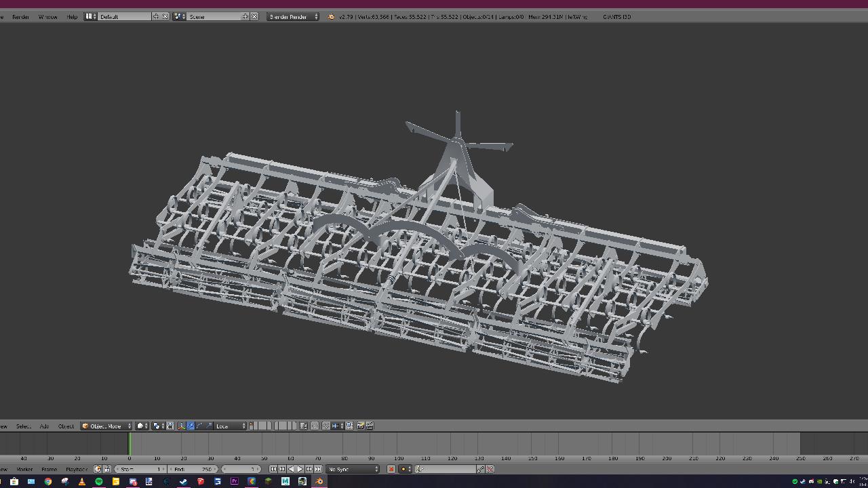Add a new scene
Screen dimensions: 868x488
(245, 16)
